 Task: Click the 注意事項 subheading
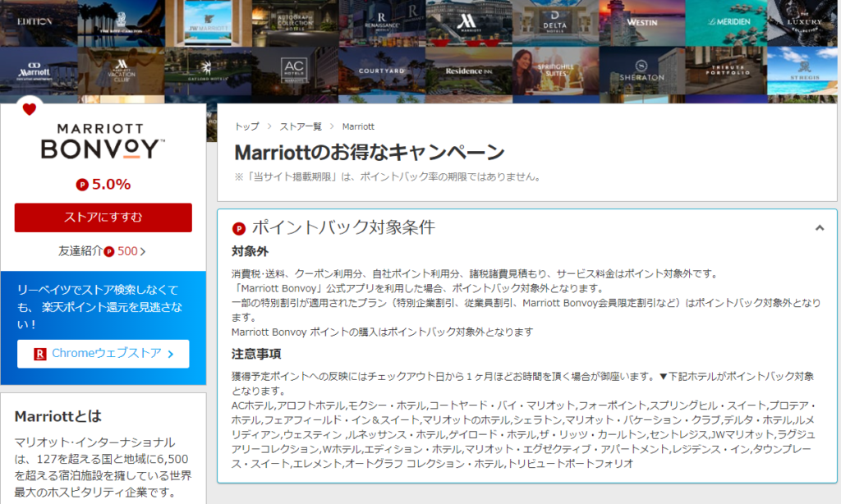256,354
